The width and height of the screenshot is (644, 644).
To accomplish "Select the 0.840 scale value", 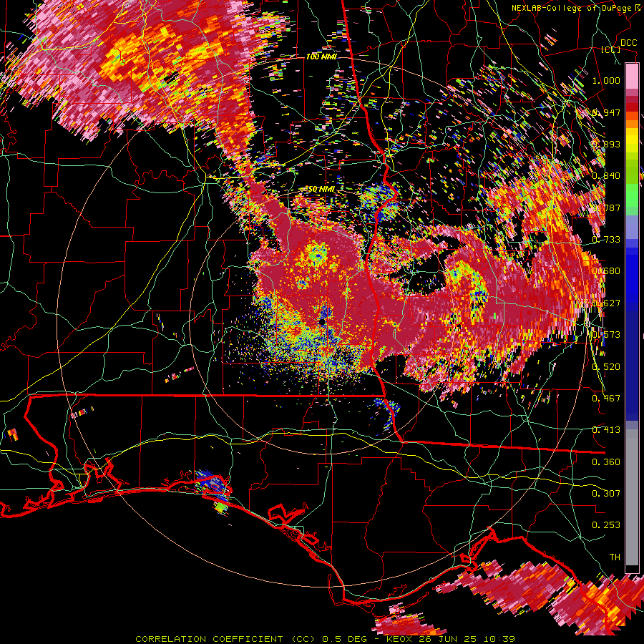I will [x=606, y=176].
